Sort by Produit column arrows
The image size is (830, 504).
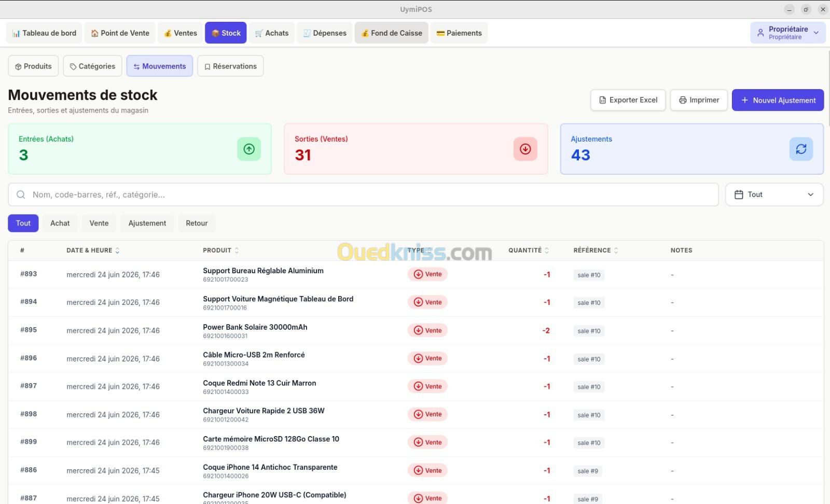(x=237, y=250)
